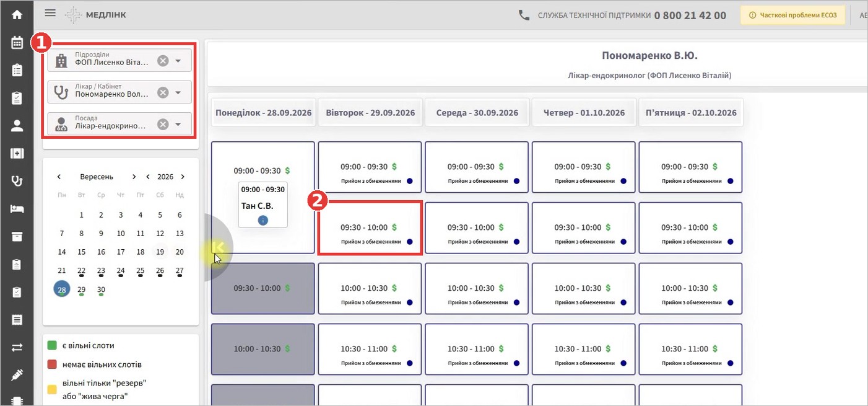Screen dimensions: 868x406
Task: Expand the Лікар / Кабінет dropdown arrow
Action: [178, 92]
